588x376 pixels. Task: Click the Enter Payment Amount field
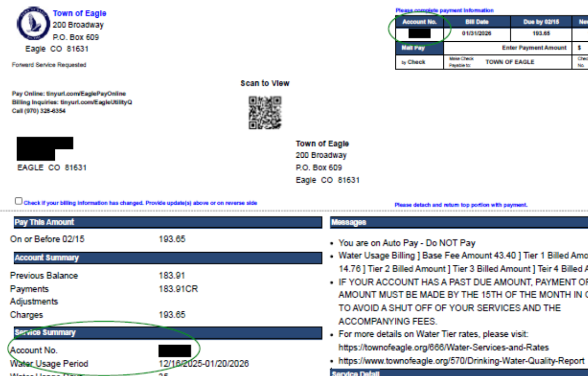point(508,48)
